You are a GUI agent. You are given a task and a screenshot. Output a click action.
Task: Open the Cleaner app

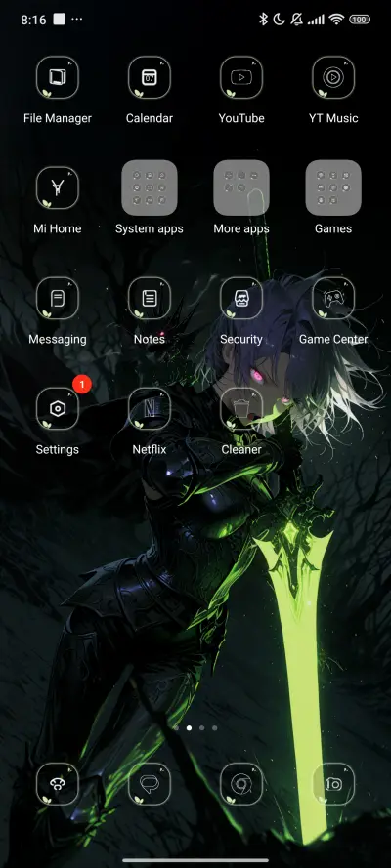(x=241, y=408)
